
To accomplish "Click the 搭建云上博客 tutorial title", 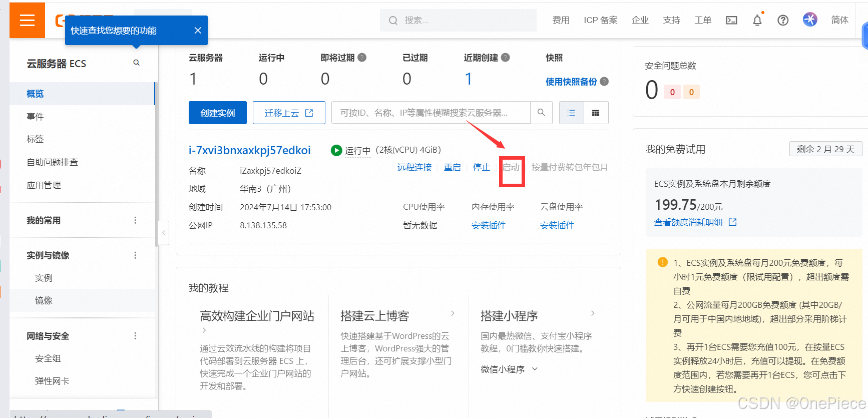I will (375, 316).
